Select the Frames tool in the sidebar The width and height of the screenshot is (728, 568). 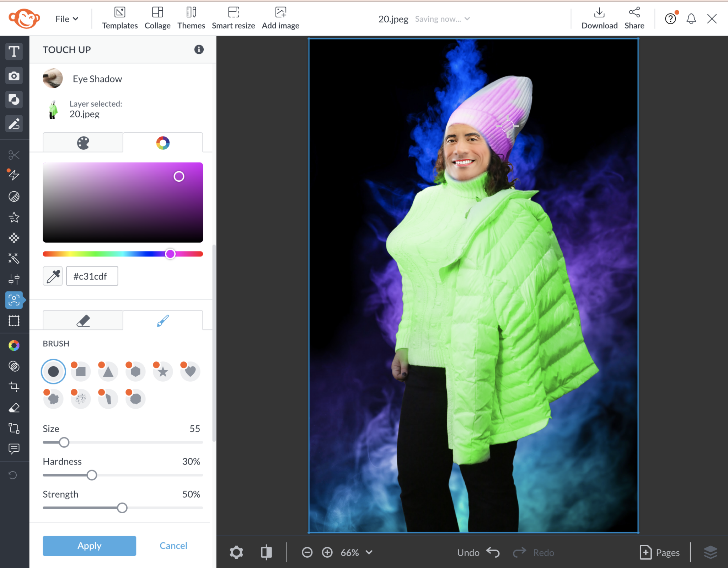point(14,321)
